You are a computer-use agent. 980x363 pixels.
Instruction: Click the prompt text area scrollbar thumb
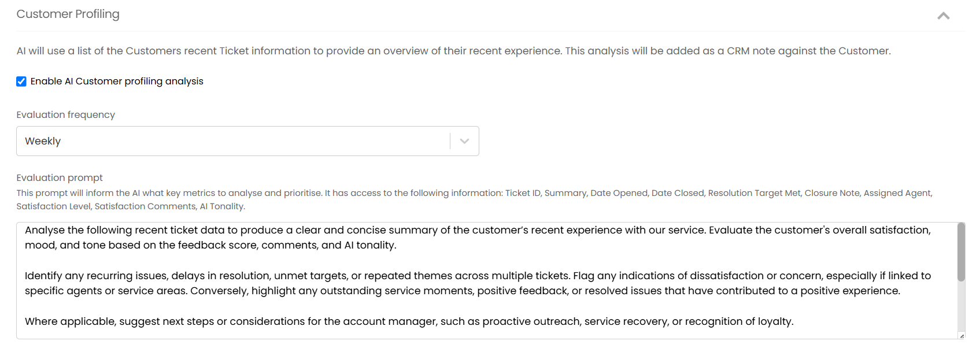[x=961, y=251]
